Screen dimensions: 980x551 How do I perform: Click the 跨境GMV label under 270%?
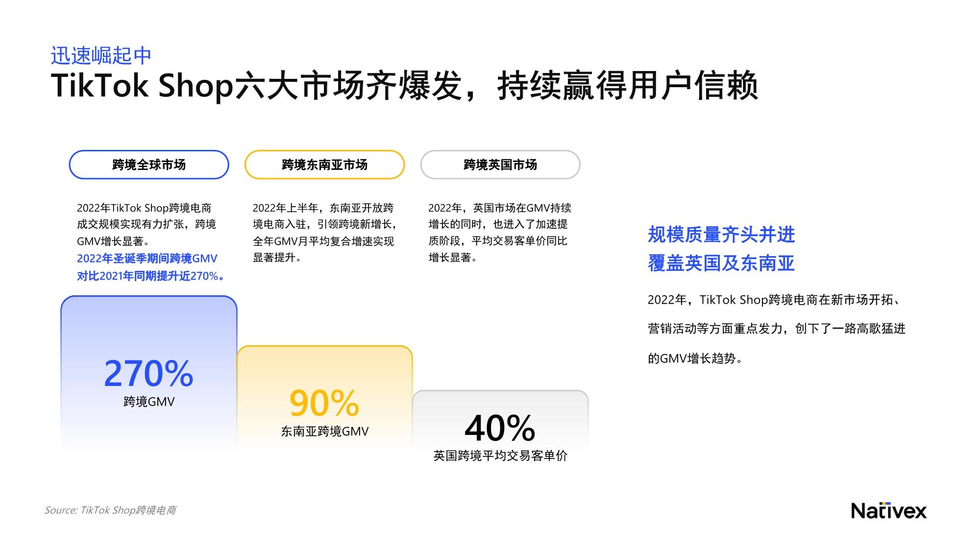click(149, 402)
